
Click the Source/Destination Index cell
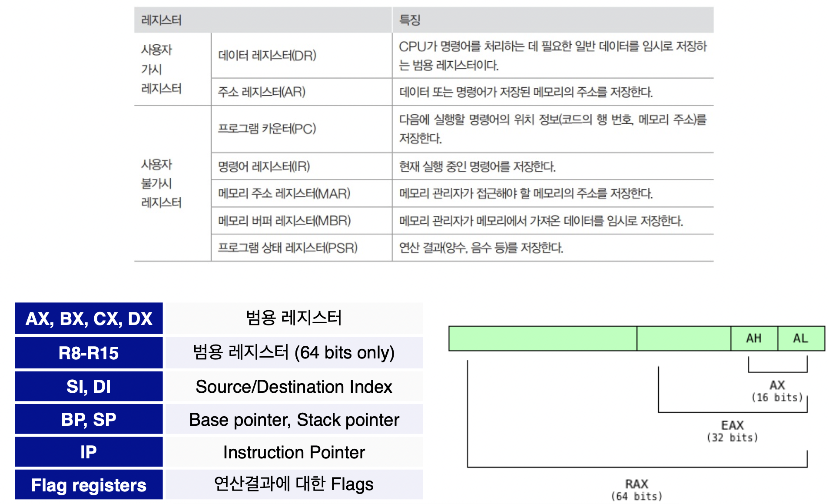[294, 386]
